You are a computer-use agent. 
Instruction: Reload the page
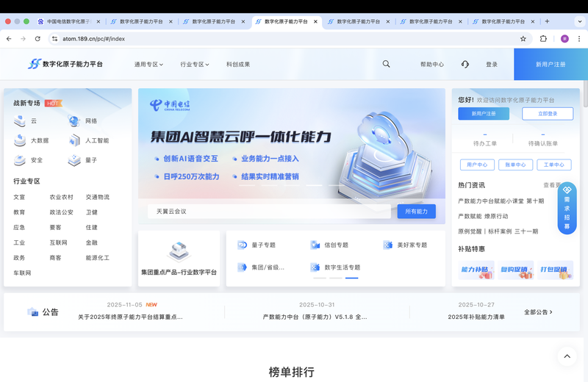[37, 39]
